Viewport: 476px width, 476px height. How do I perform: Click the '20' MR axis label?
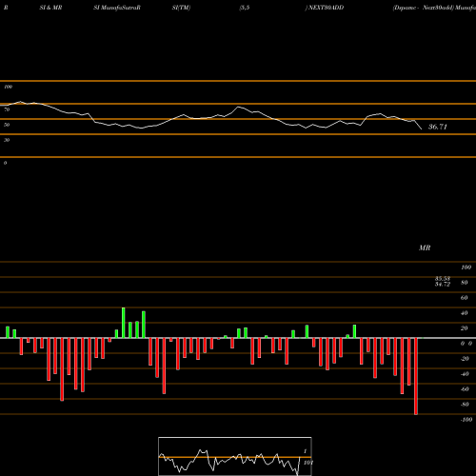[464, 328]
